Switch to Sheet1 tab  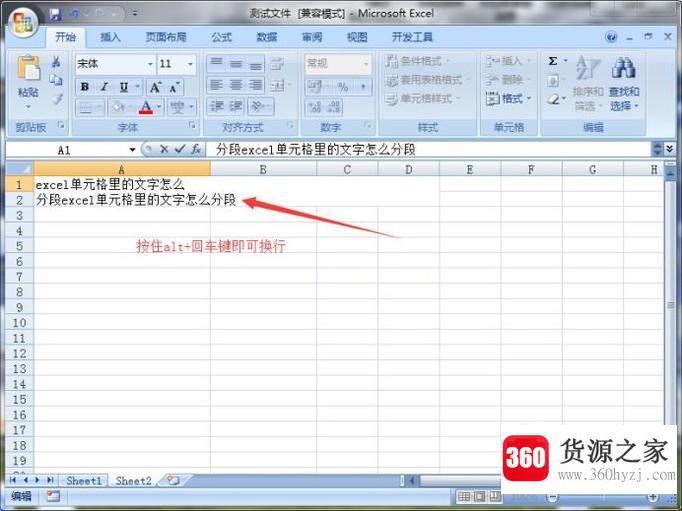pyautogui.click(x=84, y=481)
